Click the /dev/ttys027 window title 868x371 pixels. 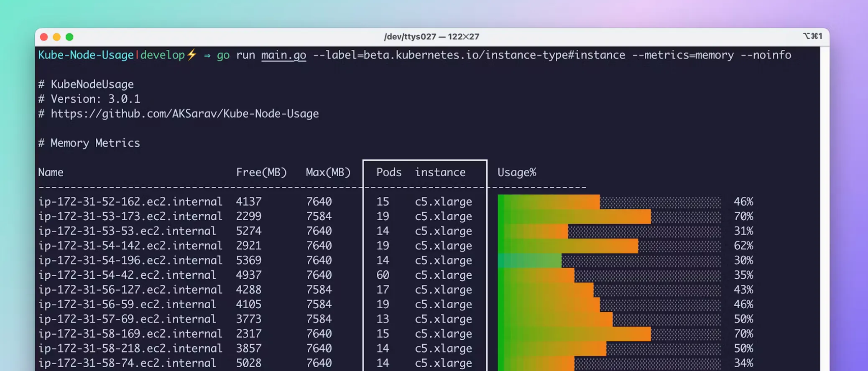point(431,37)
